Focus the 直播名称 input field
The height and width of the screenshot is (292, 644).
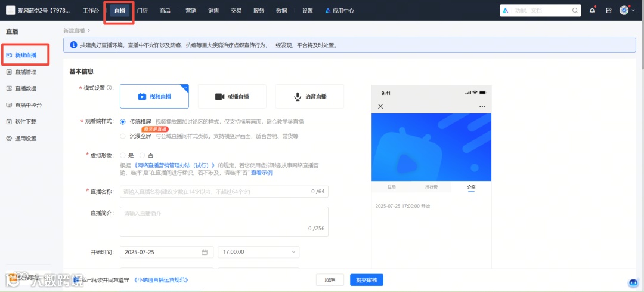point(224,191)
